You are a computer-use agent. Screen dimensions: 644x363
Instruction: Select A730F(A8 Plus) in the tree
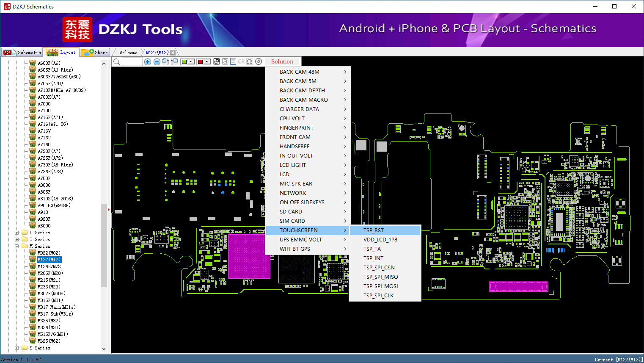55,165
